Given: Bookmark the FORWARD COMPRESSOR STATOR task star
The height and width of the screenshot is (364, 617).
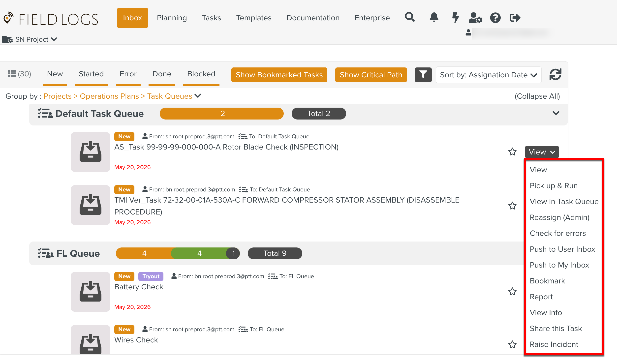Looking at the screenshot, I should click(x=512, y=206).
